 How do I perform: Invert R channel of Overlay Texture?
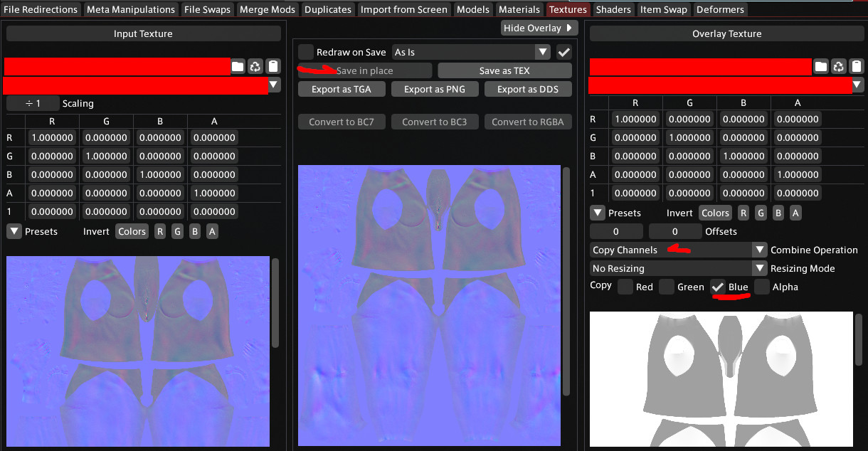tap(743, 213)
